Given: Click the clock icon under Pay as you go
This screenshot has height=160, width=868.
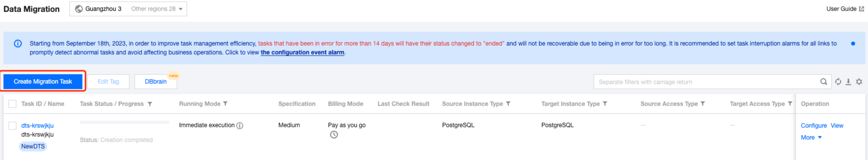Looking at the screenshot, I should pos(334,135).
